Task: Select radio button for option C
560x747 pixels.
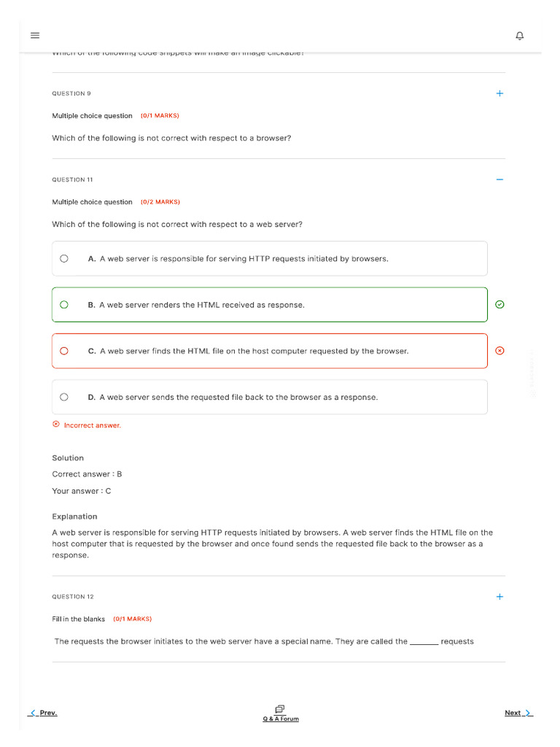Action: pyautogui.click(x=64, y=351)
